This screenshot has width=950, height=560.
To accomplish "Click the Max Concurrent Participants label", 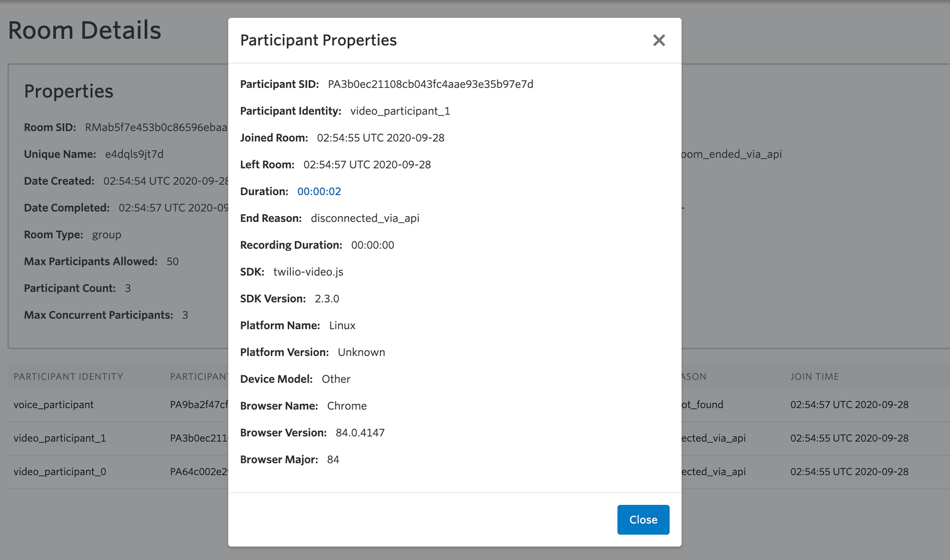I will (x=99, y=315).
